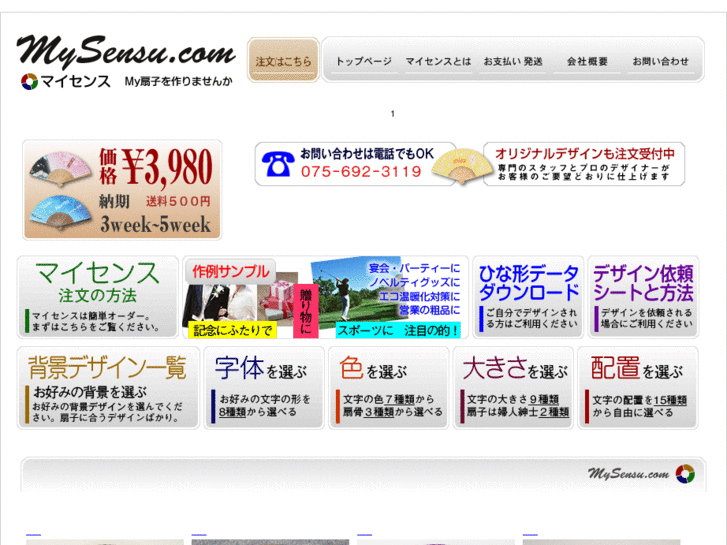Click the blue fan image in price banner
This screenshot has width=727, height=545.
coord(59,213)
